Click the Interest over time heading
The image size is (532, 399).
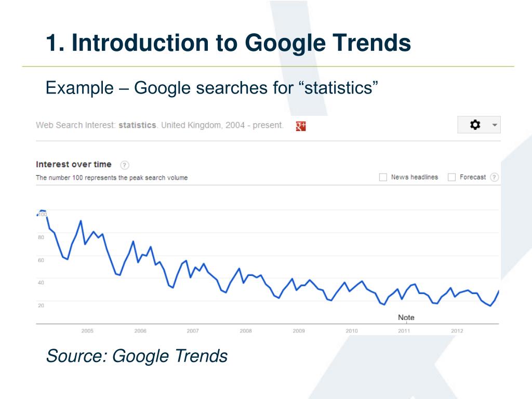[x=74, y=164]
